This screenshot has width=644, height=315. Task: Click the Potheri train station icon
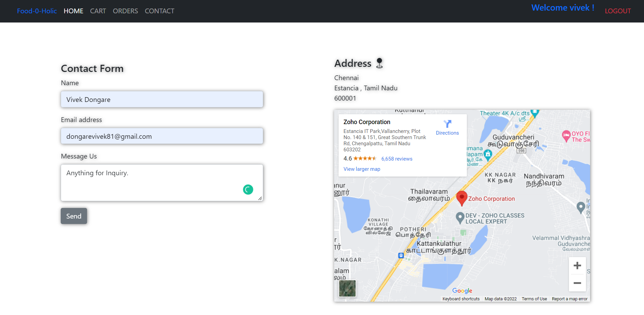[x=401, y=255]
